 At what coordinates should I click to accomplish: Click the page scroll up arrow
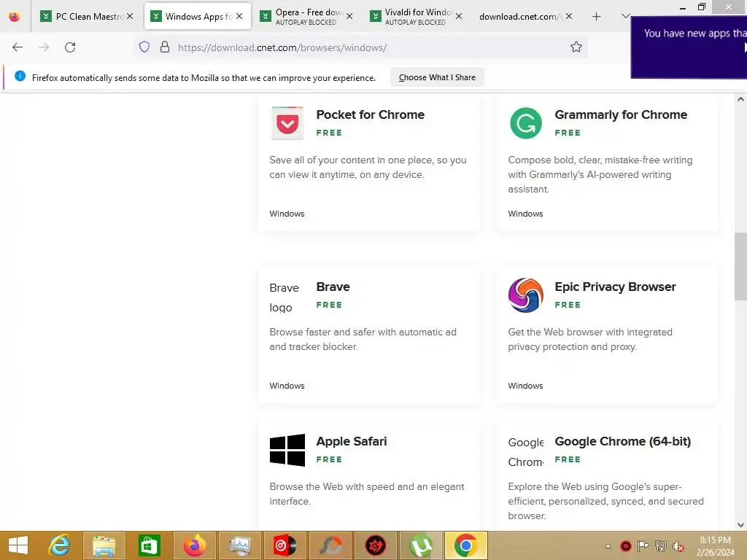[x=740, y=99]
